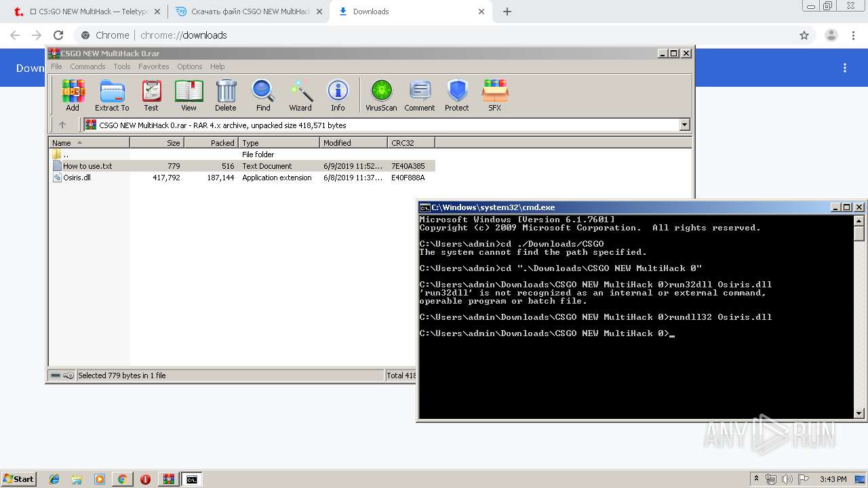The height and width of the screenshot is (488, 868).
Task: Open Opera from the taskbar
Action: coord(145,479)
